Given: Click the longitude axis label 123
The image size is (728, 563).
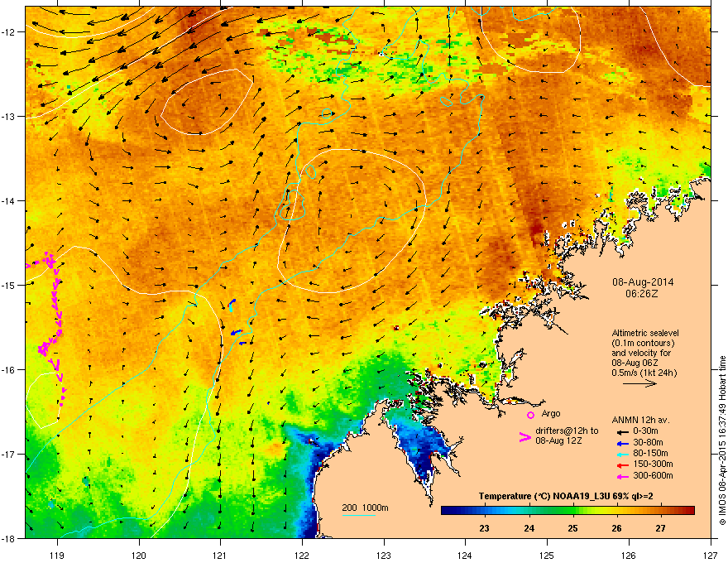Looking at the screenshot, I should tap(384, 555).
